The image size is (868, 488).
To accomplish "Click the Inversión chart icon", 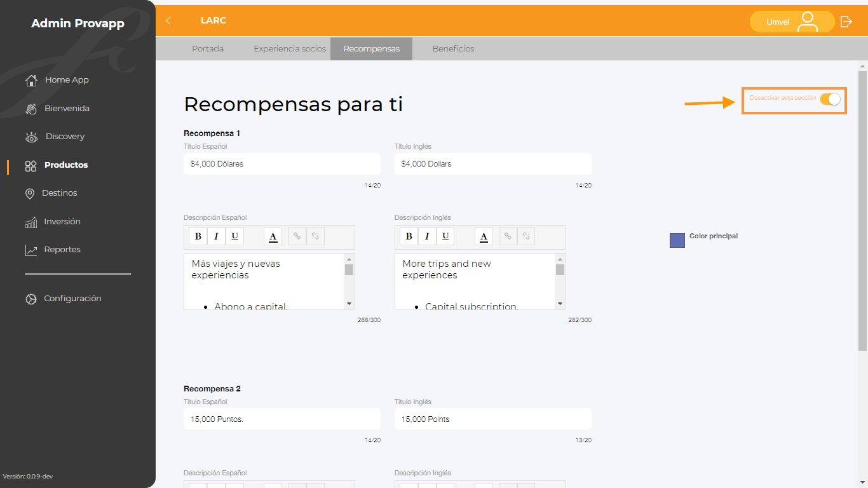I will point(31,222).
